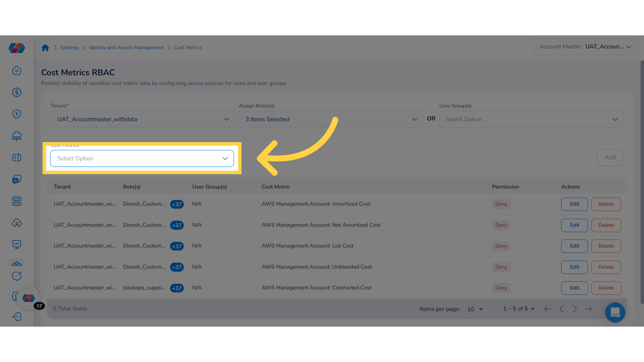Click Deny tag in Amortized Cost row
This screenshot has height=362, width=644.
[501, 204]
